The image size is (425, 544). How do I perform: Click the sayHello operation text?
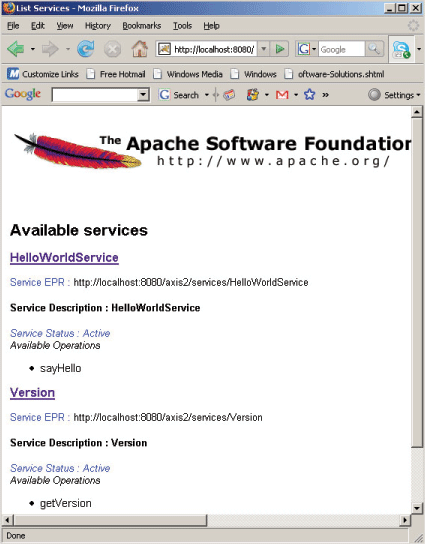pos(61,368)
